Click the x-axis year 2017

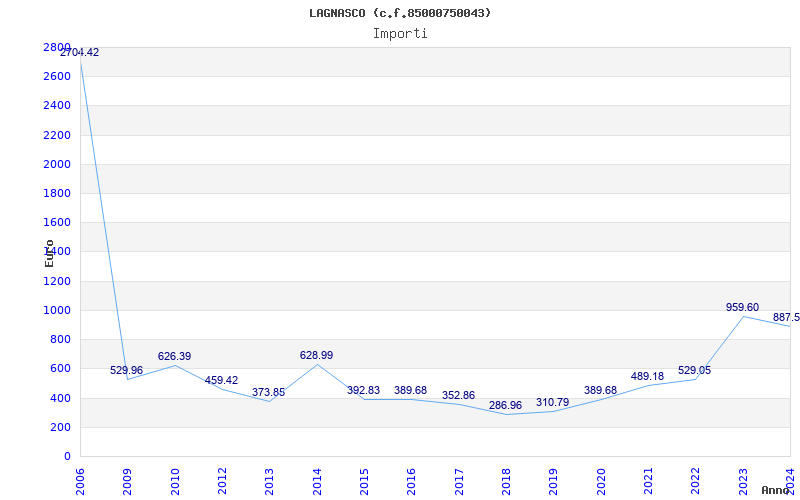click(459, 481)
